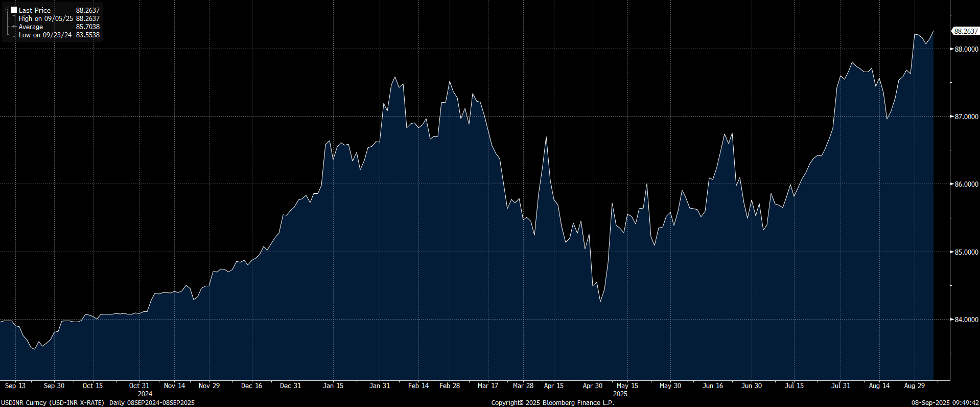
Task: Select the Last Price legend label
Action: click(35, 10)
